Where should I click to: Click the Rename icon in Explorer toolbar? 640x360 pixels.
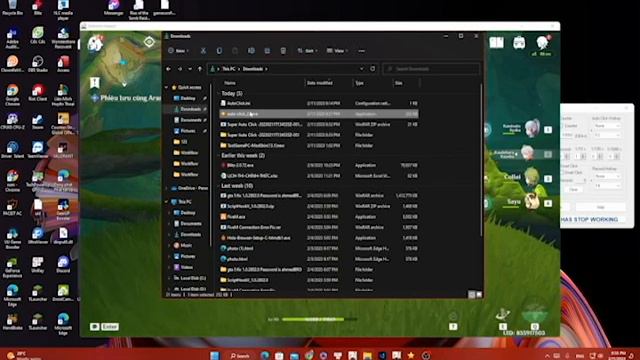click(251, 51)
